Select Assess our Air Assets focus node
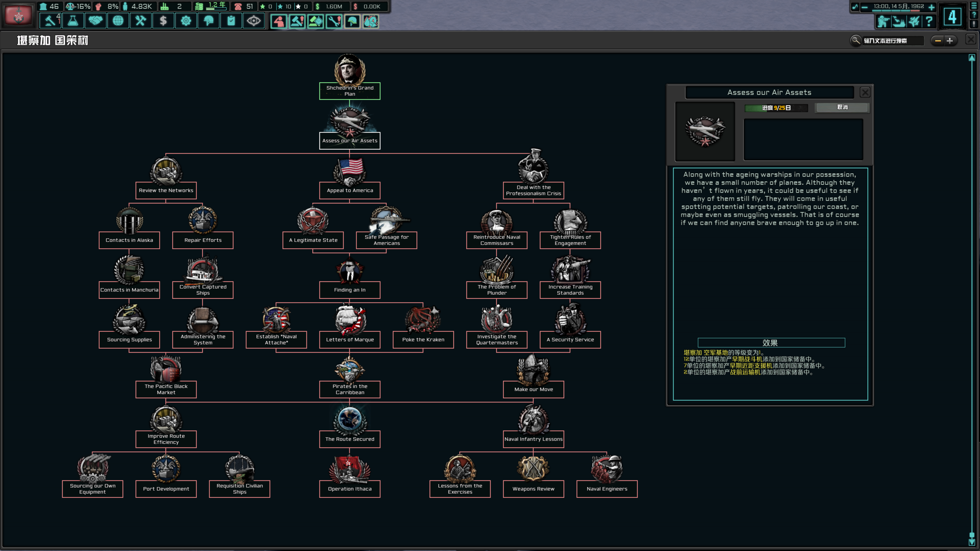 coord(350,141)
